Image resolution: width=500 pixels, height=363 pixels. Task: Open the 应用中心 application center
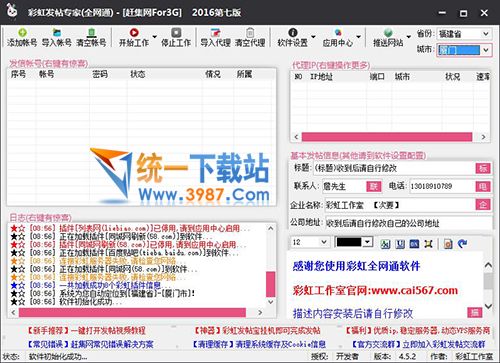[x=338, y=37]
